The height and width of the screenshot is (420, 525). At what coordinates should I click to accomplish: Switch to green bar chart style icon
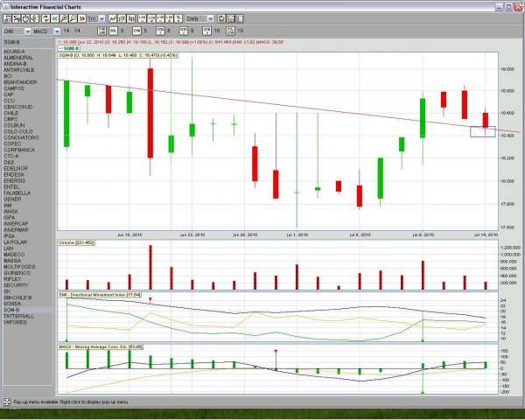click(122, 18)
